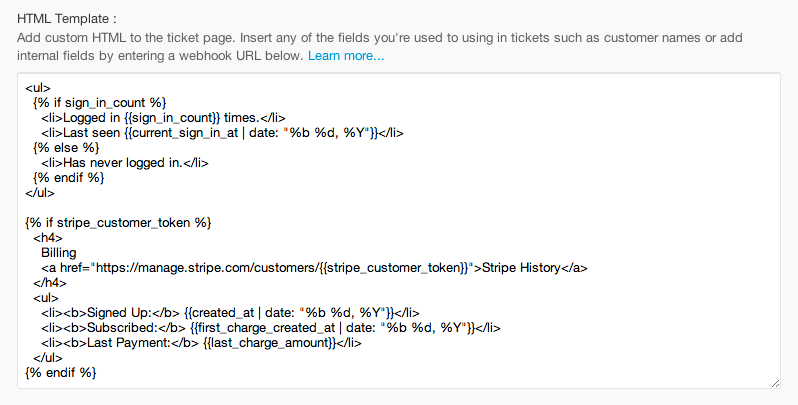Viewport: 798px width, 405px height.
Task: Place cursor on the closing "</h4>" tag
Action: pos(49,282)
